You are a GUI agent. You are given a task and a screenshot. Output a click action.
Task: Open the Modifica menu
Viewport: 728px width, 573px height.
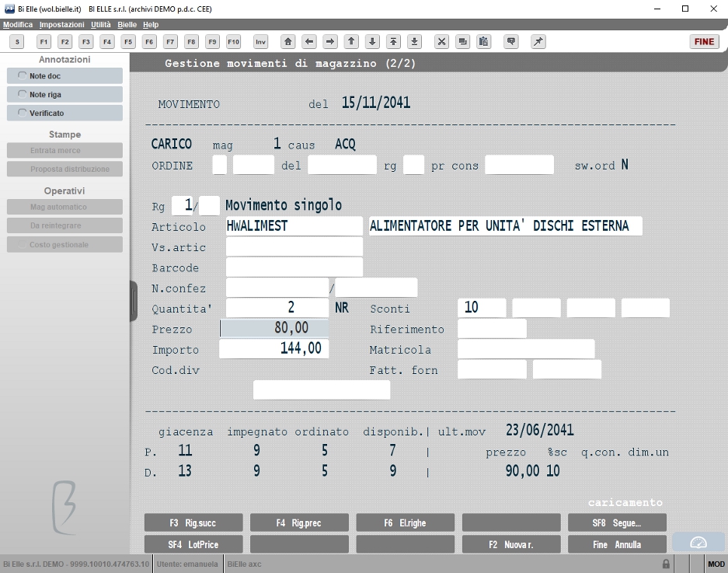18,25
